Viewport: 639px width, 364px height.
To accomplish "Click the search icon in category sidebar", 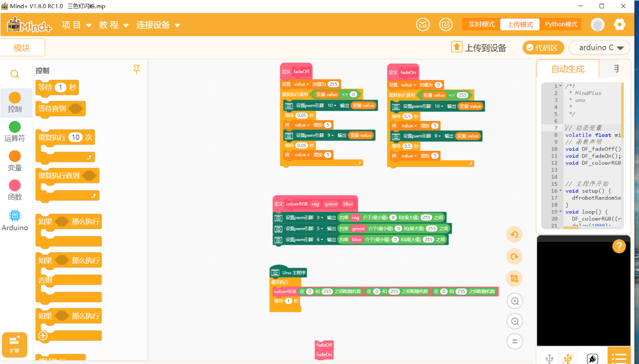I will pyautogui.click(x=15, y=74).
